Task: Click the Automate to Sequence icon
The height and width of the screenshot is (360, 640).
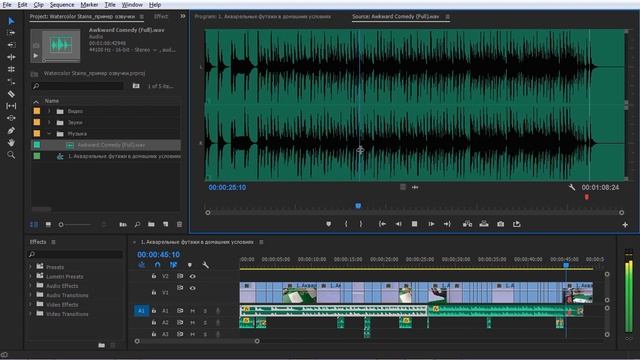Action: 123,224
